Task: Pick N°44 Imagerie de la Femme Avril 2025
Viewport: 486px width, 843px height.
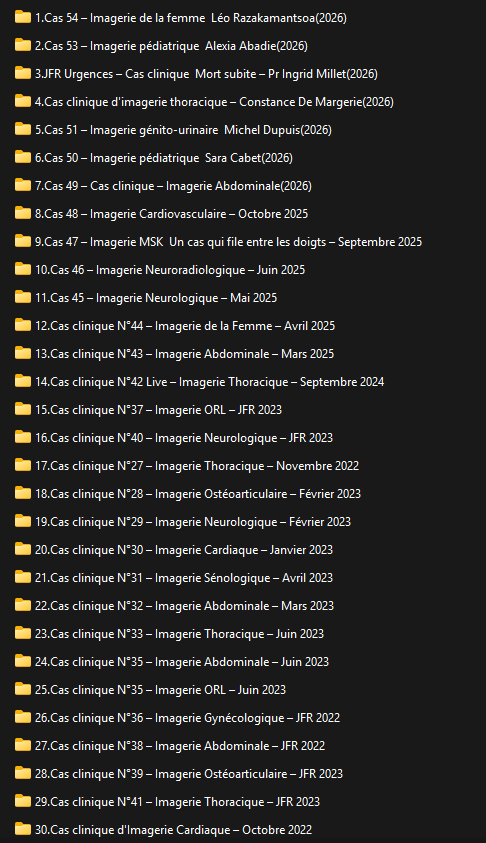Action: point(185,325)
